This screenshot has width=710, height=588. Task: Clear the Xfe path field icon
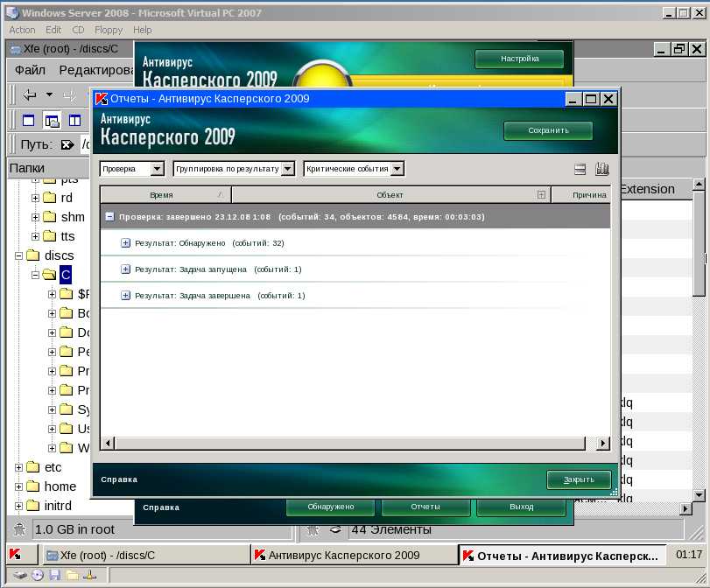[67, 145]
